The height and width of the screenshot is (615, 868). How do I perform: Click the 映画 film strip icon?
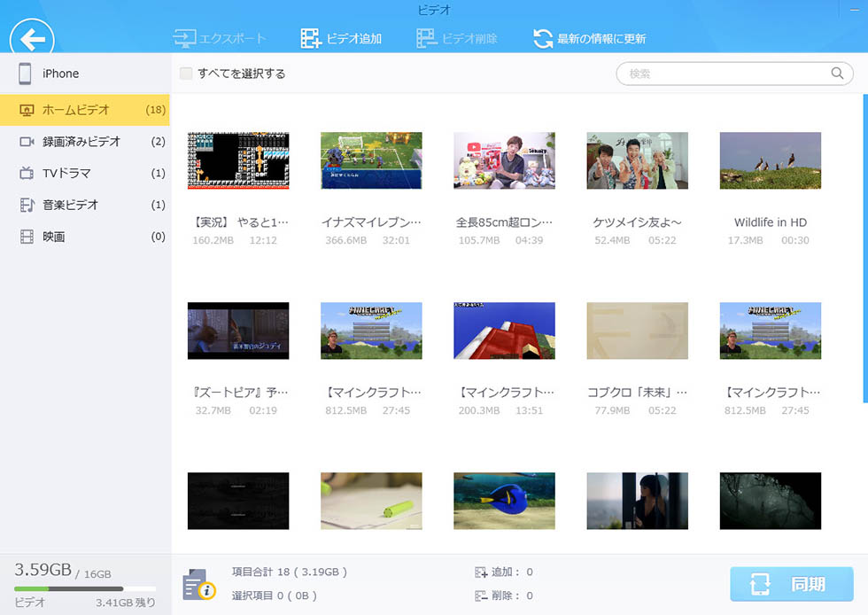point(27,237)
